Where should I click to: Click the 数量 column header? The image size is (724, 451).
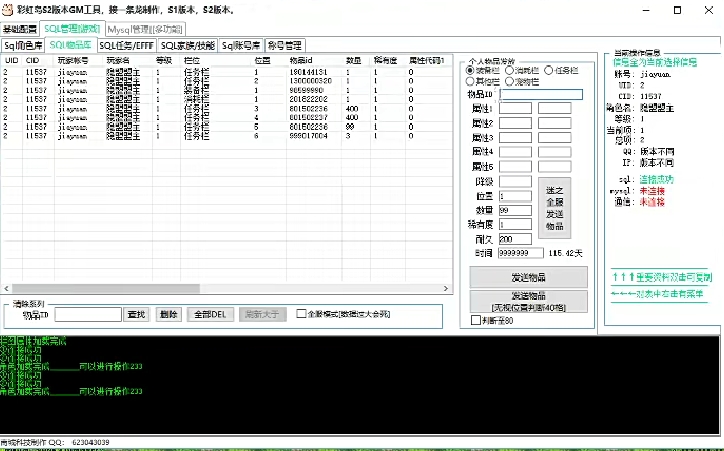pyautogui.click(x=356, y=60)
